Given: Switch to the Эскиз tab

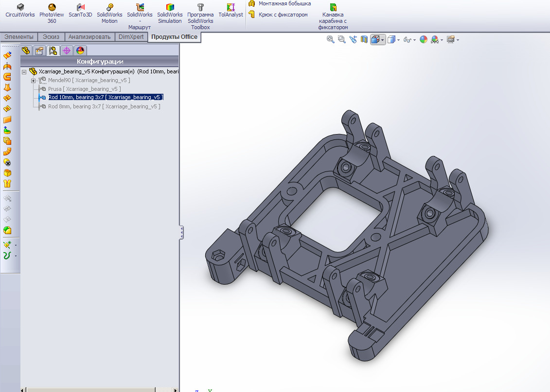Looking at the screenshot, I should pos(51,37).
